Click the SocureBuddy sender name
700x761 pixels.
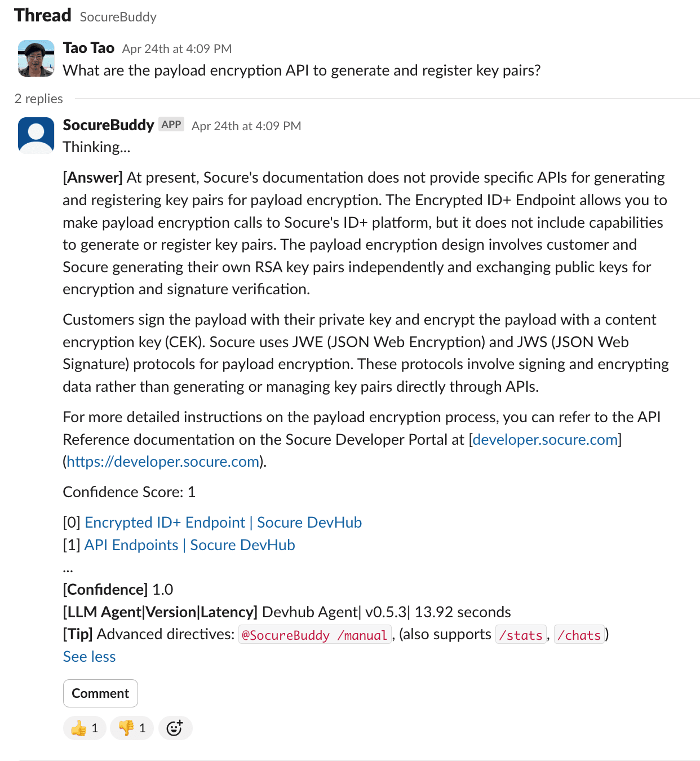tap(108, 125)
